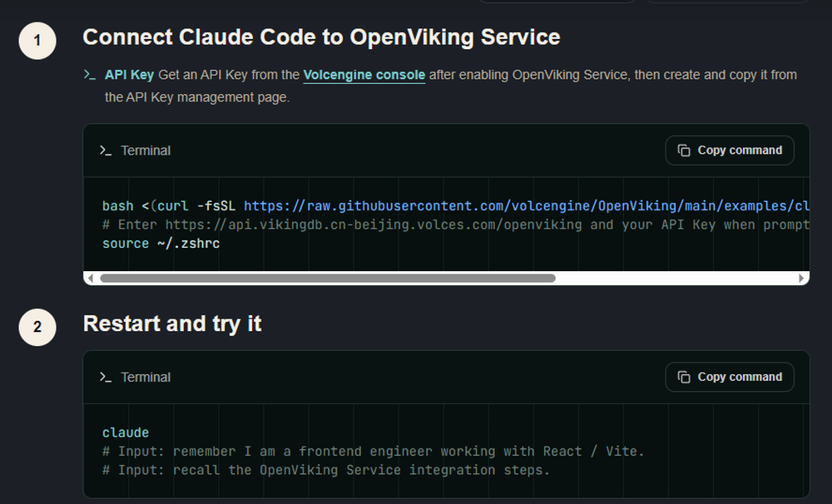Click the terminal prompt icon before API Key
This screenshot has height=504, width=832.
coord(90,75)
